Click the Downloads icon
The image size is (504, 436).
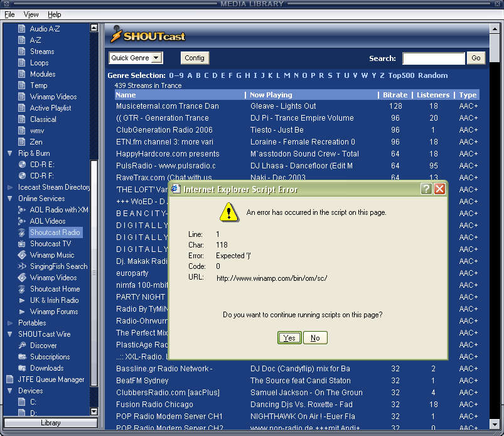22,368
